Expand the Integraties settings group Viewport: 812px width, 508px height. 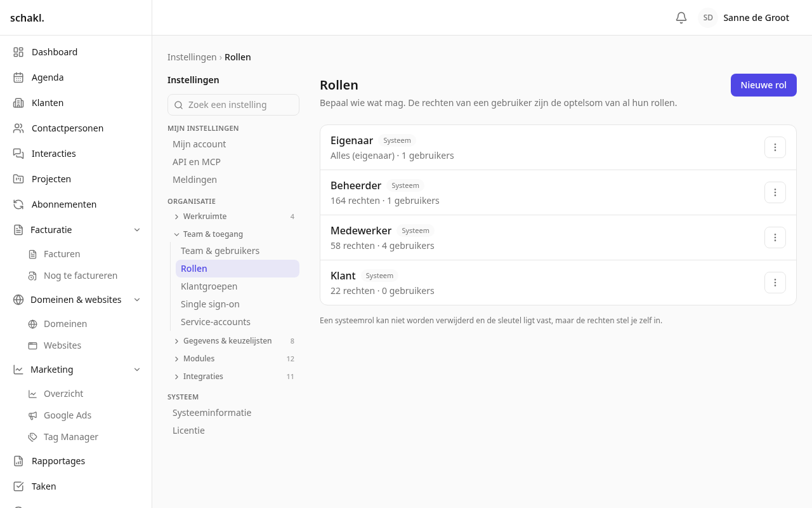(233, 377)
